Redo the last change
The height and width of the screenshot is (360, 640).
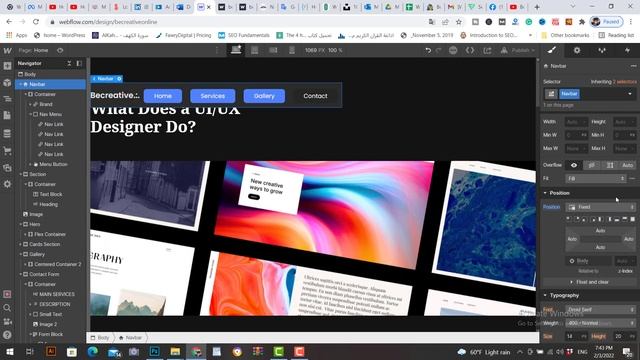[439, 50]
